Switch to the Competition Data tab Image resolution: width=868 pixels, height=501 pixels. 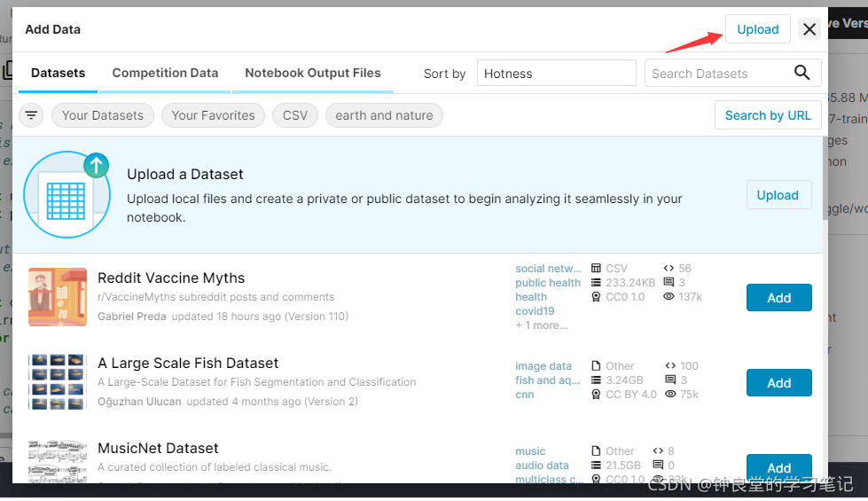(x=165, y=73)
